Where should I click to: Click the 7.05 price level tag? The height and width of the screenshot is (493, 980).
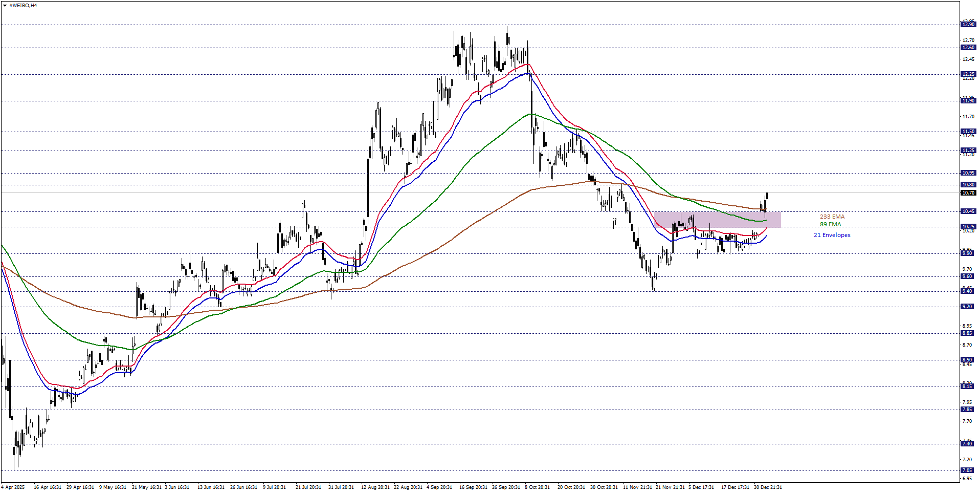pyautogui.click(x=968, y=470)
